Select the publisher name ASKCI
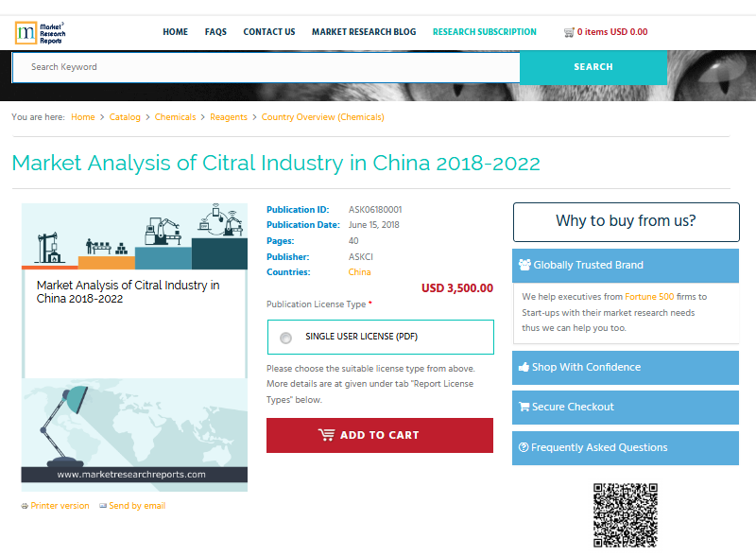Screen dimensions: 756x556 click(361, 257)
